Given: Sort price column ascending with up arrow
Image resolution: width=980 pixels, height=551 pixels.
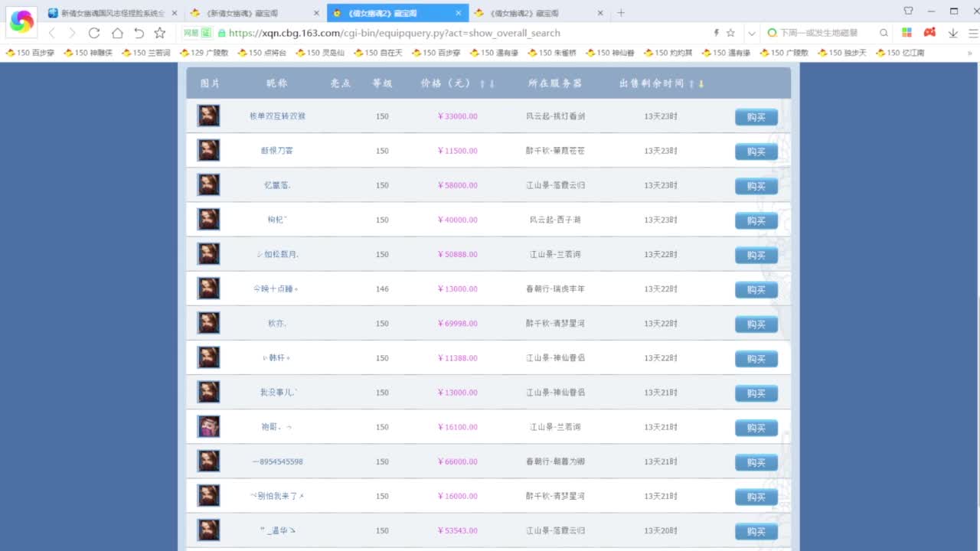Looking at the screenshot, I should (x=482, y=83).
